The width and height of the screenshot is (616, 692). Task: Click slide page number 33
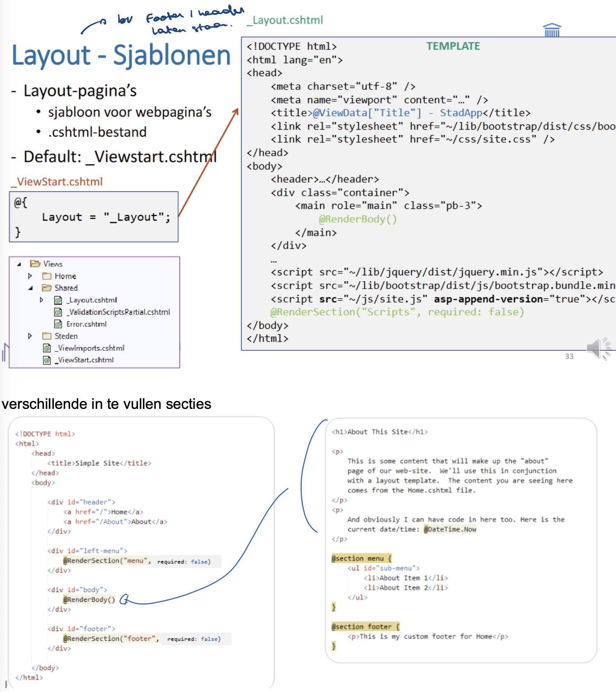[569, 356]
